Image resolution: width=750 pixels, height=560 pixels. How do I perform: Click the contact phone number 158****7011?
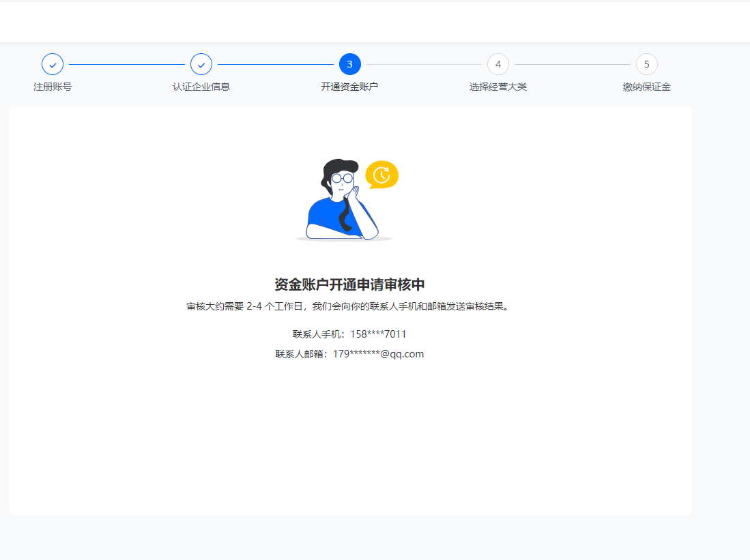point(378,334)
